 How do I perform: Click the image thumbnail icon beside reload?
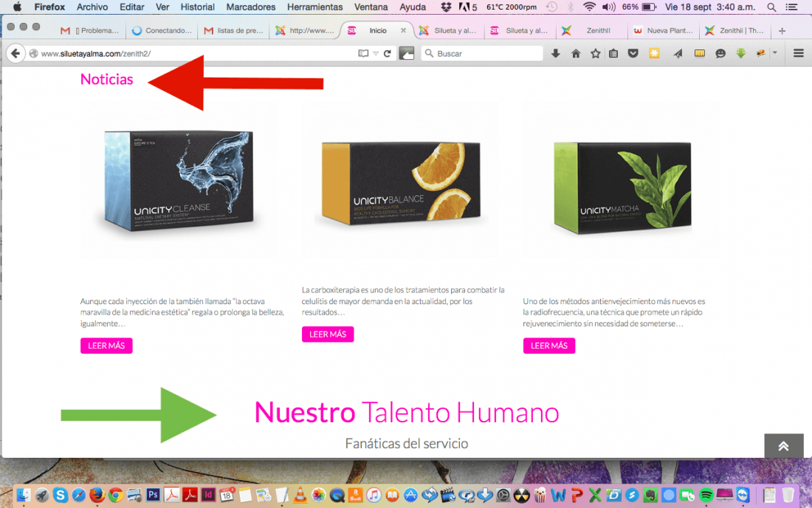(x=407, y=53)
